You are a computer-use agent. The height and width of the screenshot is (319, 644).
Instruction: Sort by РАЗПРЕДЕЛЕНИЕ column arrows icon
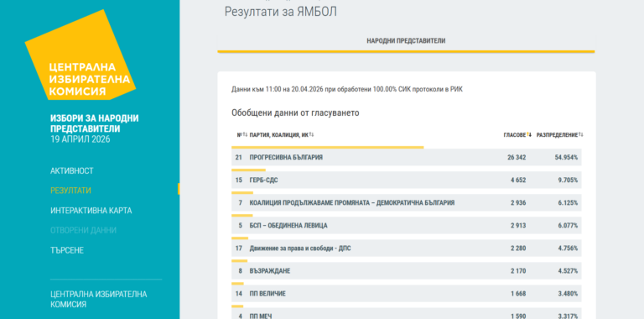pyautogui.click(x=581, y=135)
